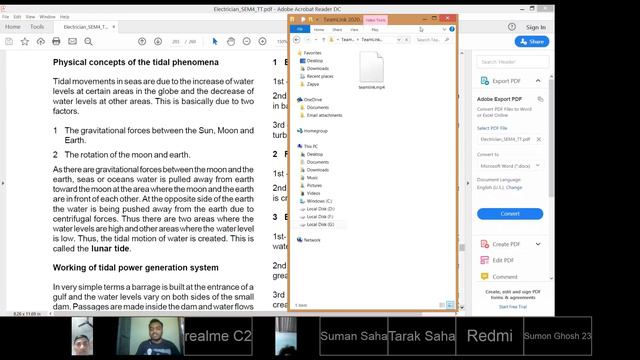Click the Start Free Trial link

513,307
